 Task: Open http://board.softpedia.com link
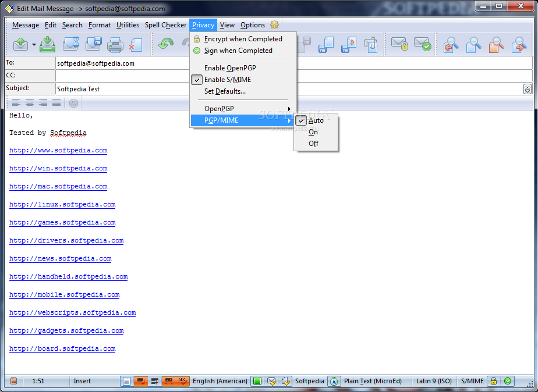click(62, 349)
